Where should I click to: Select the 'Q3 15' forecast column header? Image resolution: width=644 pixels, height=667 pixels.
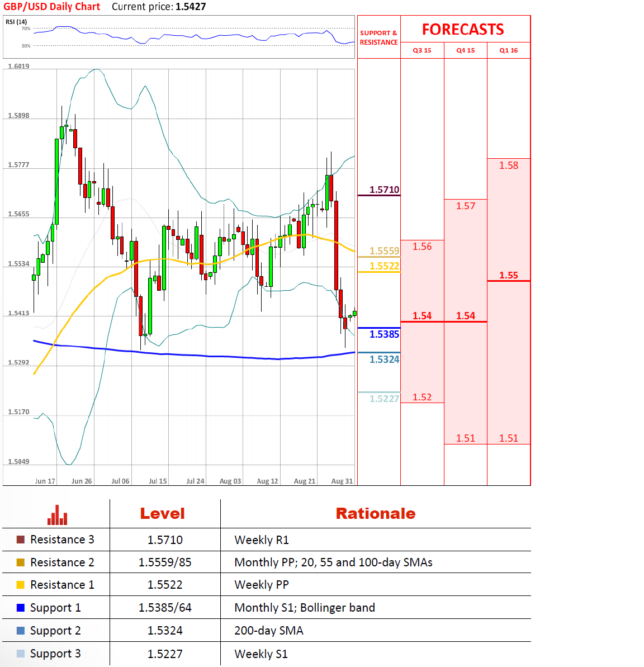pyautogui.click(x=422, y=50)
